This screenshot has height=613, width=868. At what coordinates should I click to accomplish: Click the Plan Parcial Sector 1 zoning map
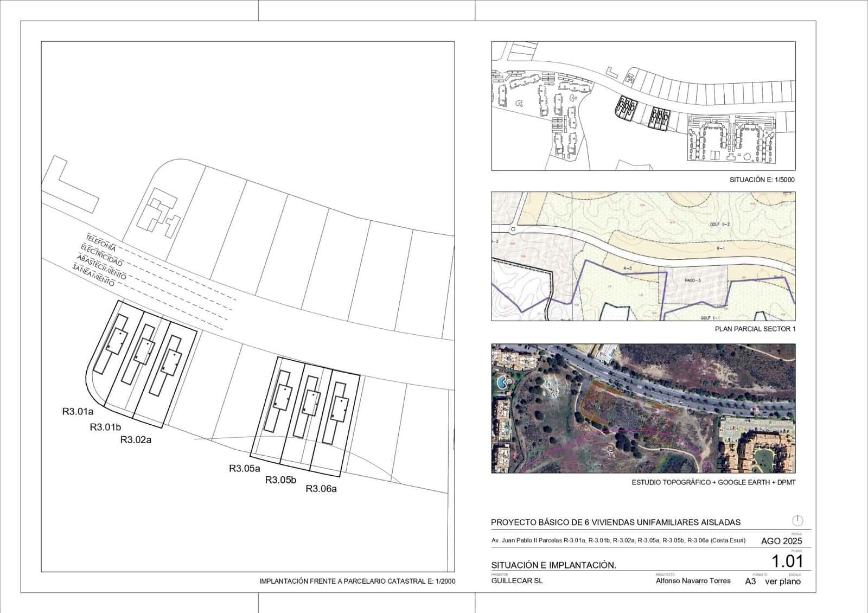pyautogui.click(x=643, y=256)
